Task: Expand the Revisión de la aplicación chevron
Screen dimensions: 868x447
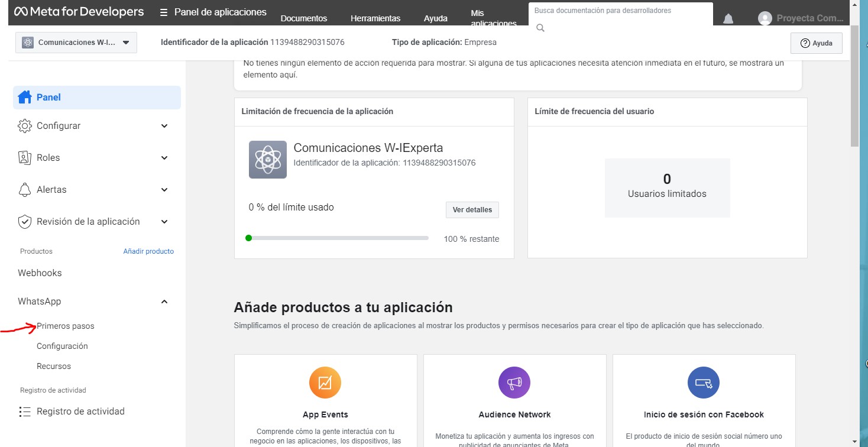Action: (164, 222)
